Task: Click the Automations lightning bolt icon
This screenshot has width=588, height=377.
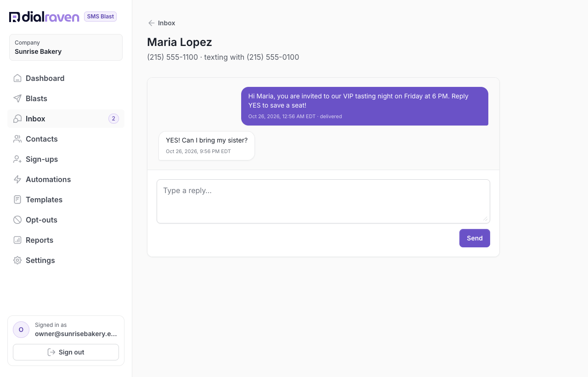Action: (x=17, y=179)
